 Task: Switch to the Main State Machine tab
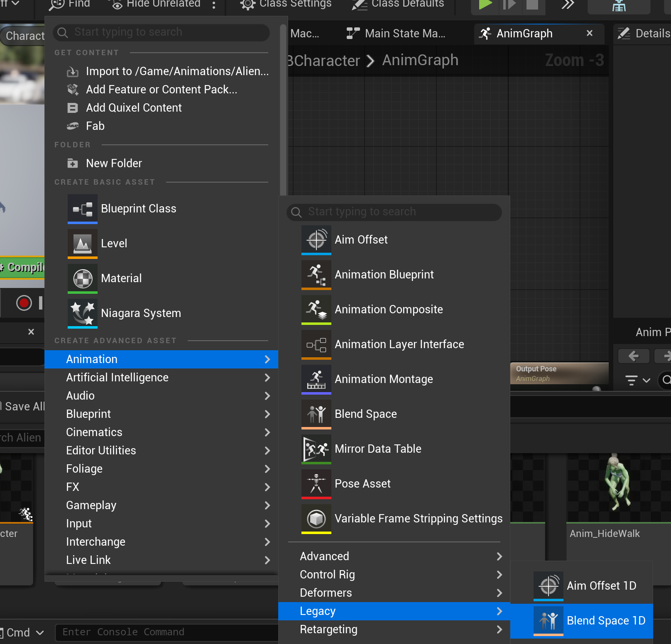pyautogui.click(x=396, y=34)
